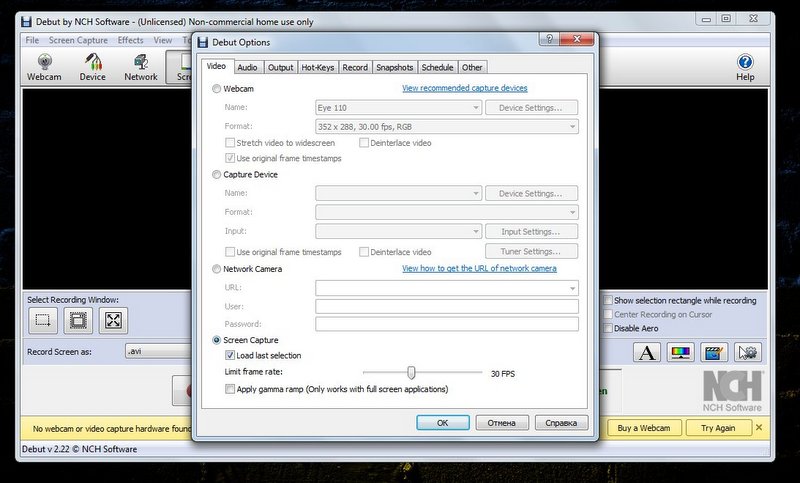Open the Effects menu
The height and width of the screenshot is (483, 800).
coord(131,40)
